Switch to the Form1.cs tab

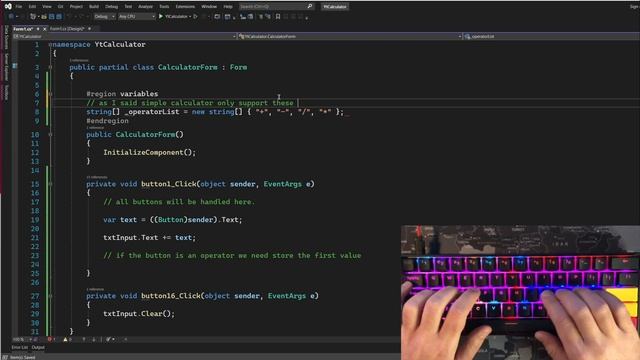pyautogui.click(x=23, y=29)
